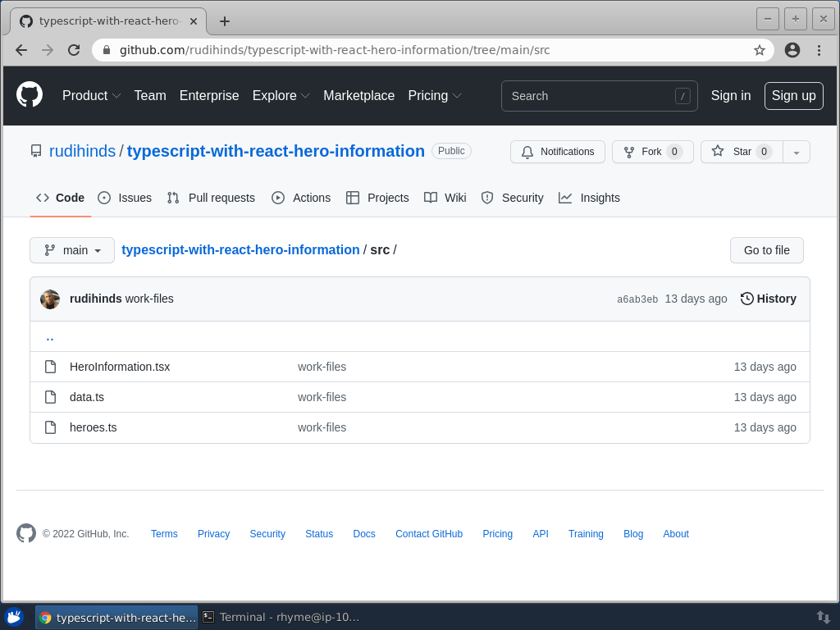This screenshot has height=630, width=840.
Task: Click the file icon next to data.ts
Action: pos(50,397)
